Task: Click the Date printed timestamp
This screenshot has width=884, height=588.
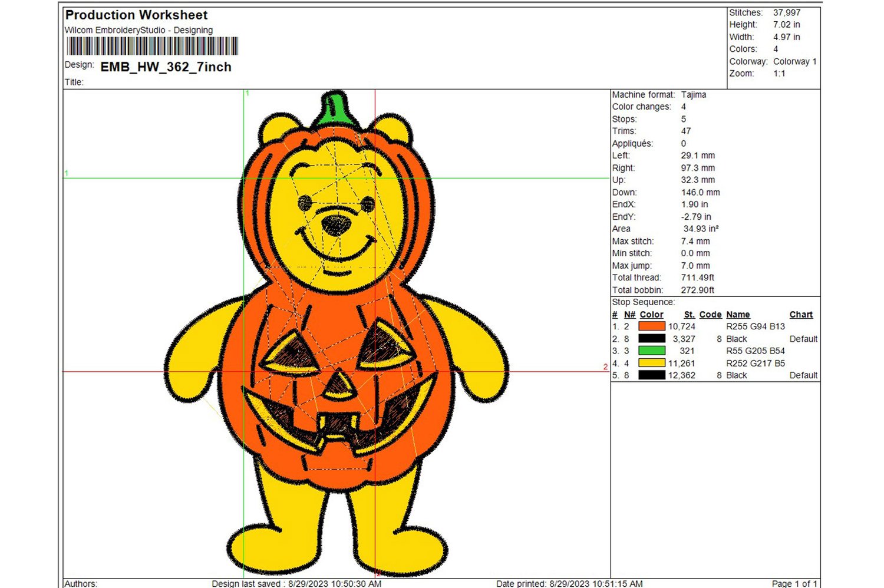Action: coord(569,584)
